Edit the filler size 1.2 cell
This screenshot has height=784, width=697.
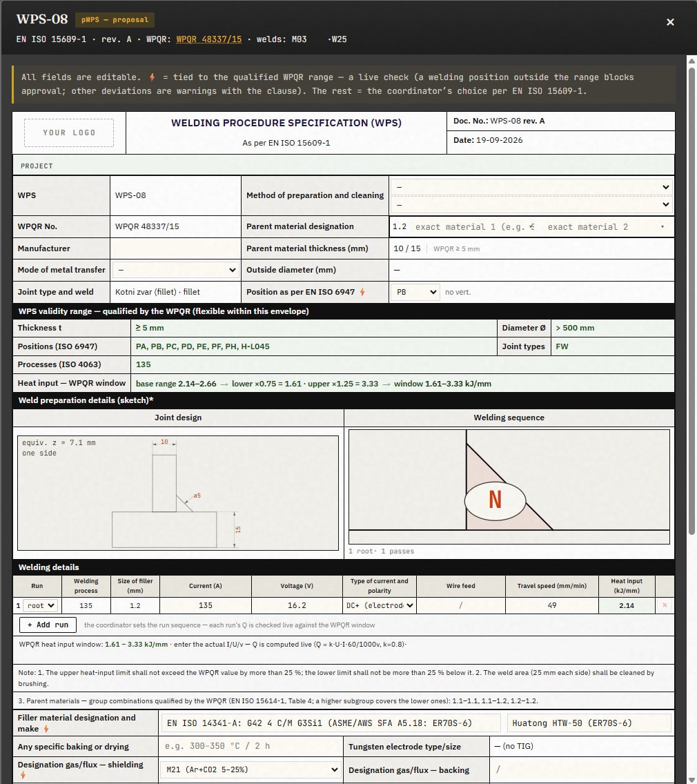point(135,605)
